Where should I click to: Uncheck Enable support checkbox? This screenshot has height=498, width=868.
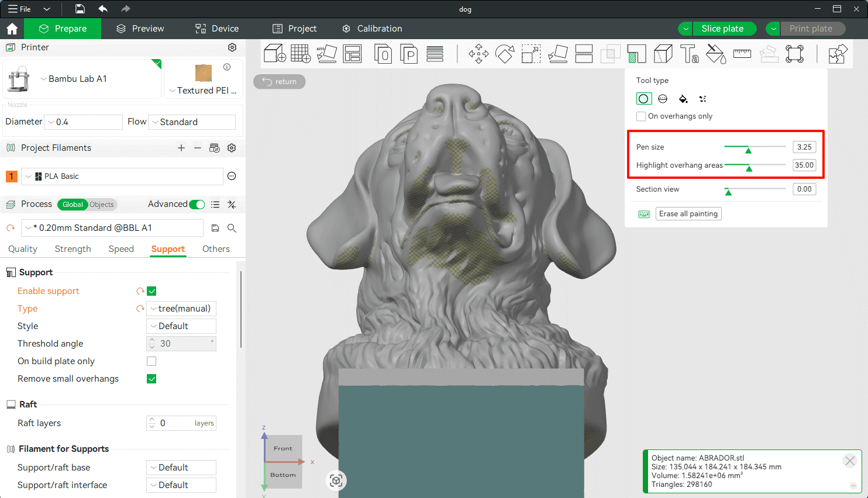pos(151,291)
